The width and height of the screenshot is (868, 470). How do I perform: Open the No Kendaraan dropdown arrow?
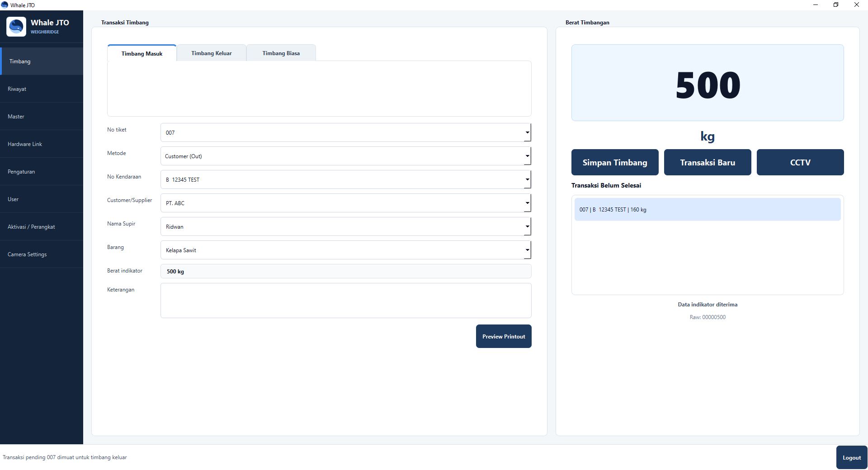pyautogui.click(x=527, y=179)
